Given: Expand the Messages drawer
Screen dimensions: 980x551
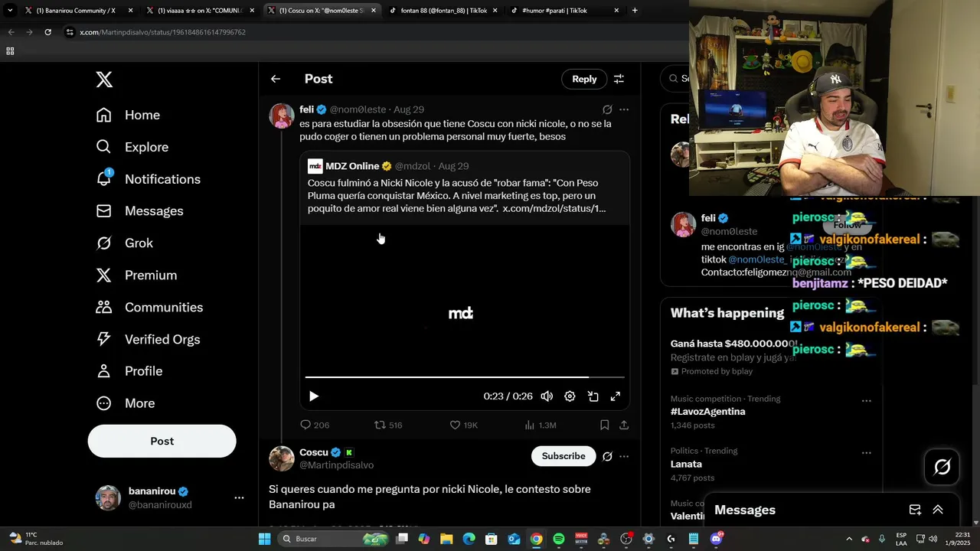Looking at the screenshot, I should (938, 510).
